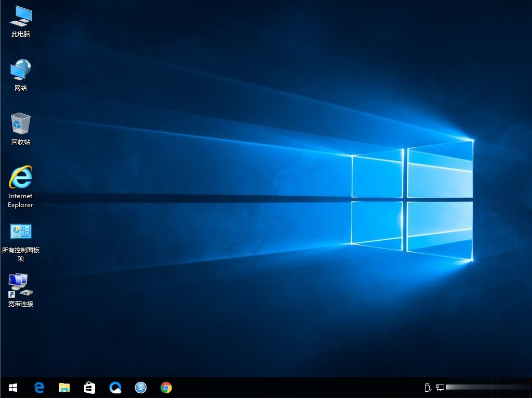Screen dimensions: 532x398
Task: Open File Explorer from the taskbar
Action: coord(64,387)
